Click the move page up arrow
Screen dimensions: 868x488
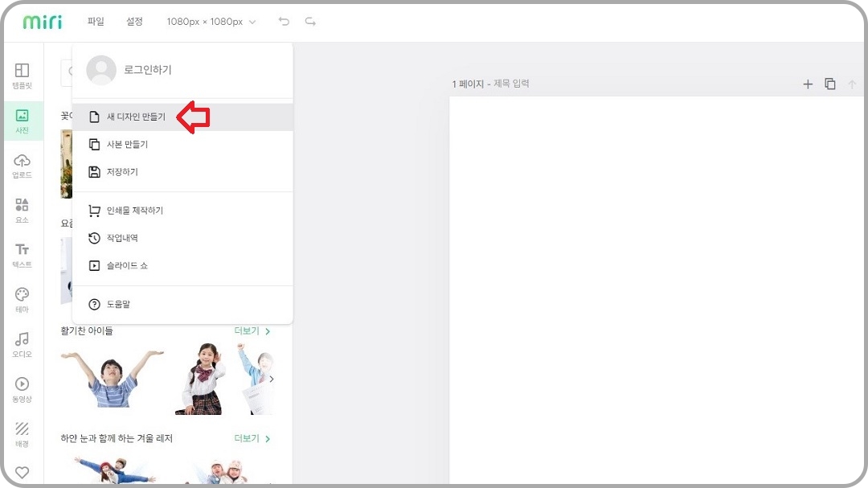pos(852,84)
